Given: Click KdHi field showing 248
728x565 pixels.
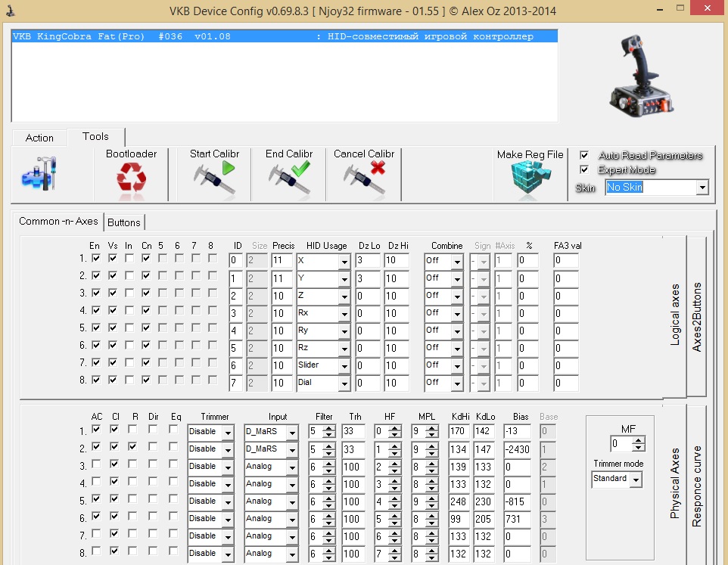Looking at the screenshot, I should [459, 501].
